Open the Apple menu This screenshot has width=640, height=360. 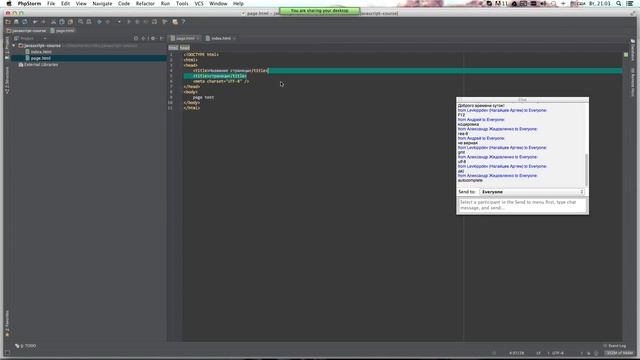pos(9,3)
